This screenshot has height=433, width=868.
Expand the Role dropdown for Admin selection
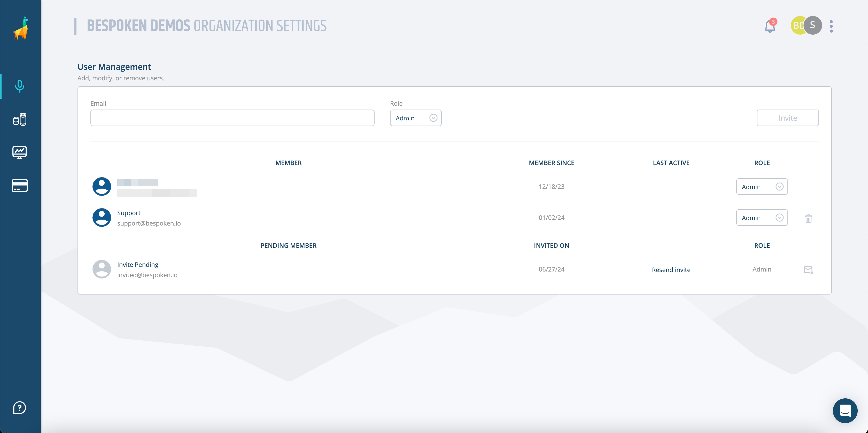point(433,117)
